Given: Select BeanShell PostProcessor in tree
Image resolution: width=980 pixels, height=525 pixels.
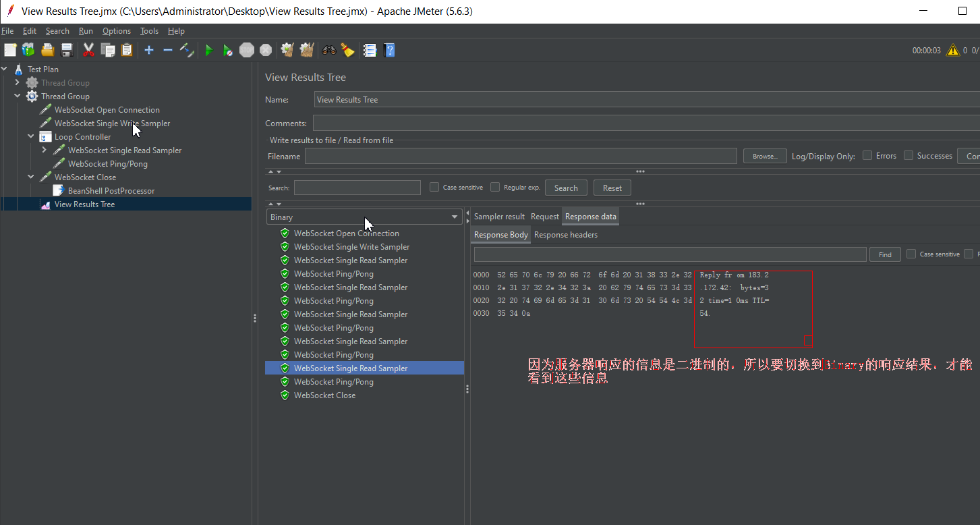Looking at the screenshot, I should point(111,191).
